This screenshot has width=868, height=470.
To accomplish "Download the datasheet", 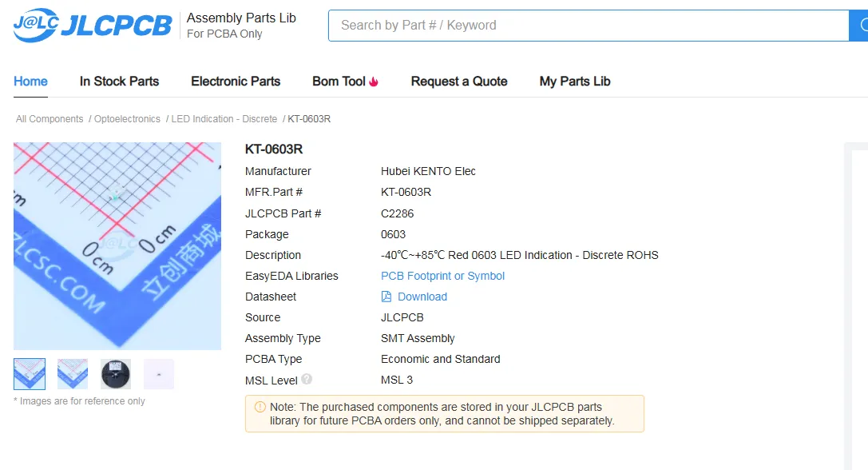I will (422, 297).
